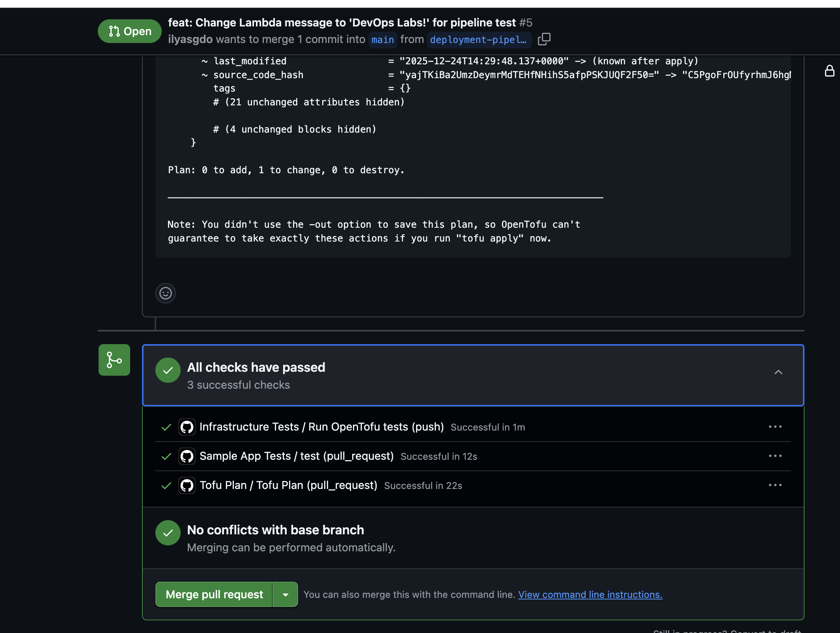Open options menu for Tofu Plan check

pyautogui.click(x=775, y=485)
